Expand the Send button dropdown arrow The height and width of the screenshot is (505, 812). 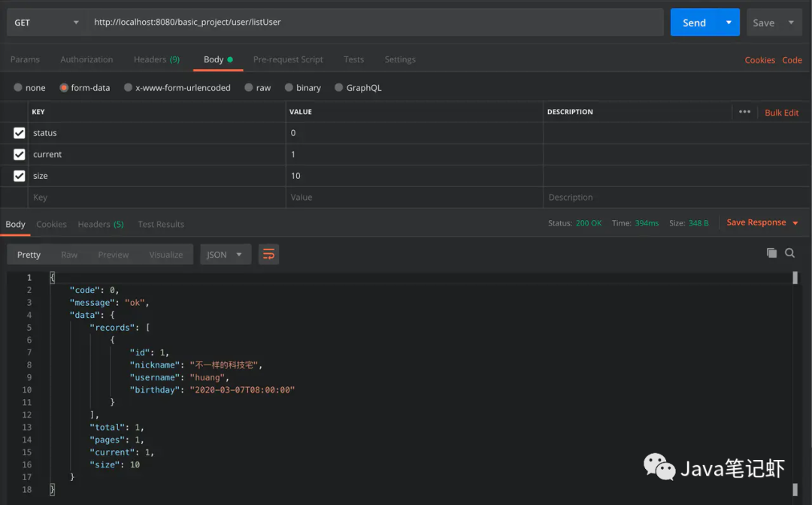(728, 23)
